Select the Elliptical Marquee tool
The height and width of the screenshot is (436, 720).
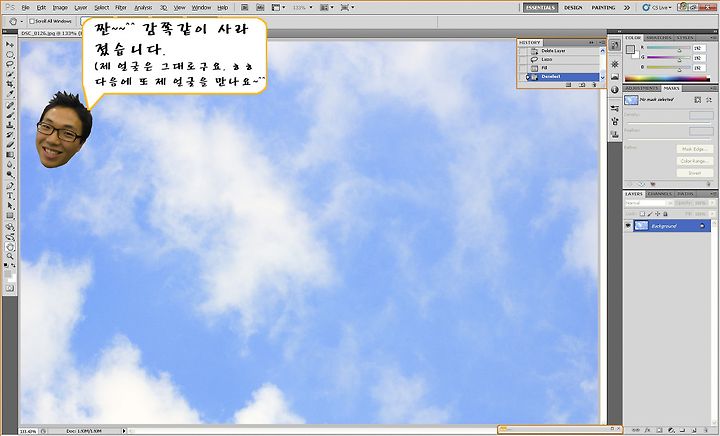coord(10,55)
